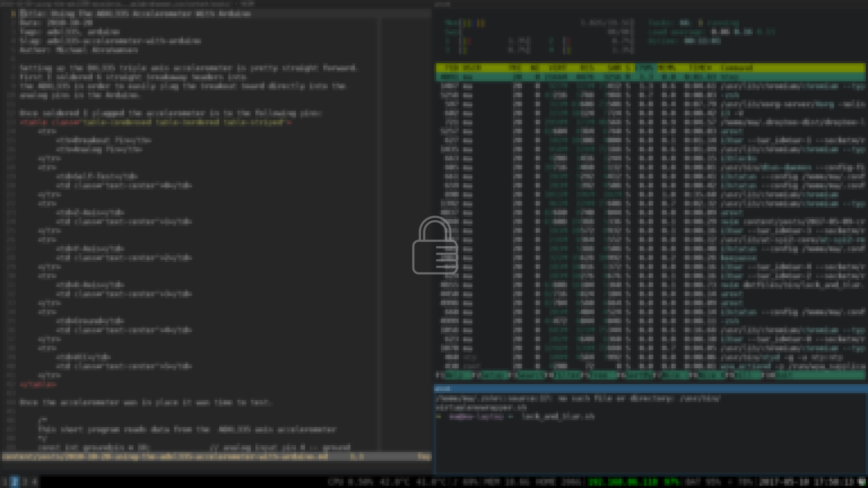Switch to workspace 1 in the bottom bar
The image size is (868, 488).
point(5,482)
